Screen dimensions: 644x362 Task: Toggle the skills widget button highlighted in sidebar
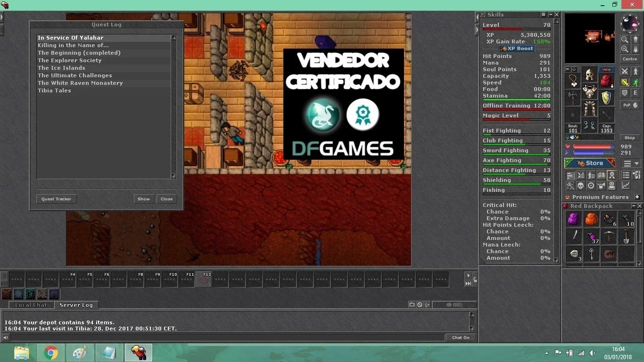[x=611, y=175]
